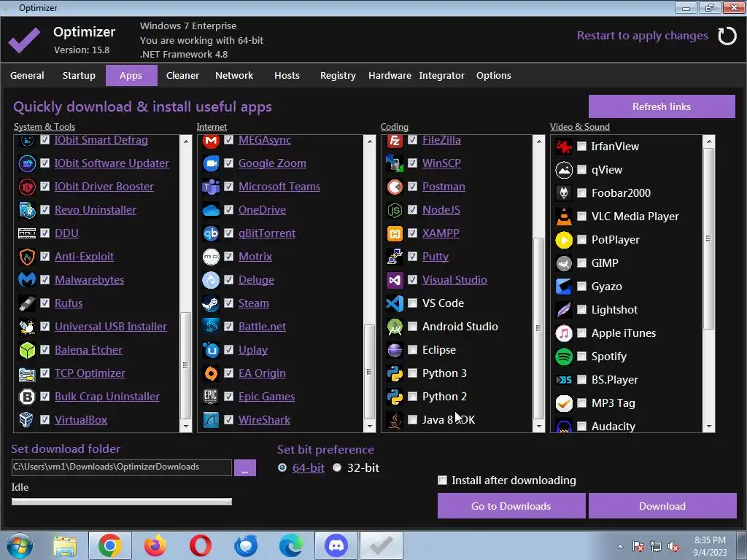Click the Python 3 snake icon

pyautogui.click(x=395, y=373)
